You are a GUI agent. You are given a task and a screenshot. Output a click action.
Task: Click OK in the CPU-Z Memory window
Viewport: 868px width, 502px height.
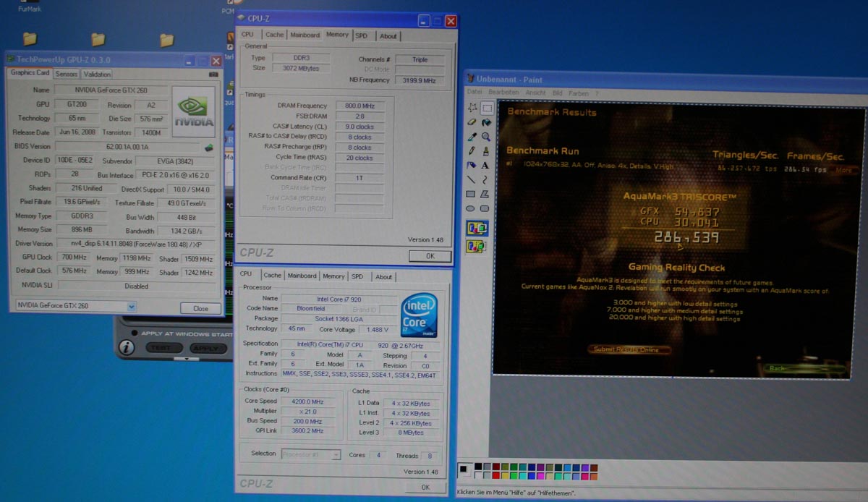pyautogui.click(x=430, y=256)
